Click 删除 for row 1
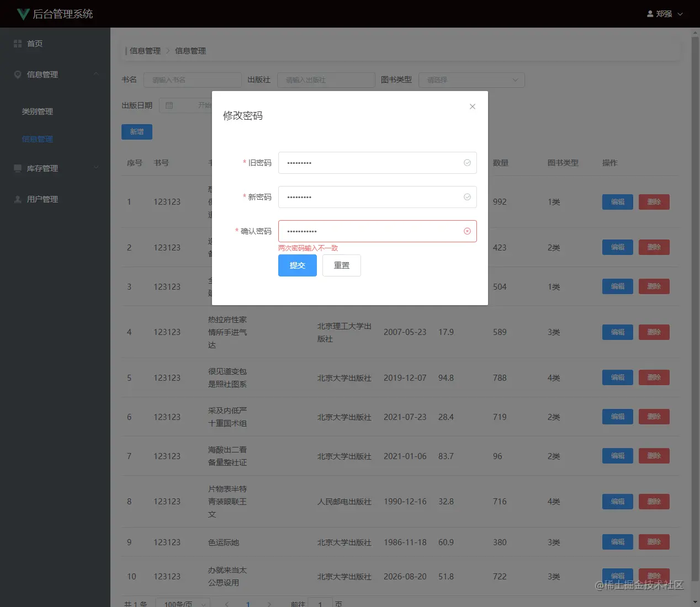700x607 pixels. click(654, 202)
